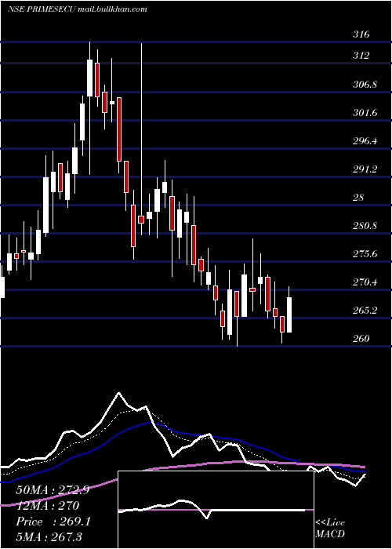Click the 12MA : 270 reading
The height and width of the screenshot is (549, 392).
48,506
